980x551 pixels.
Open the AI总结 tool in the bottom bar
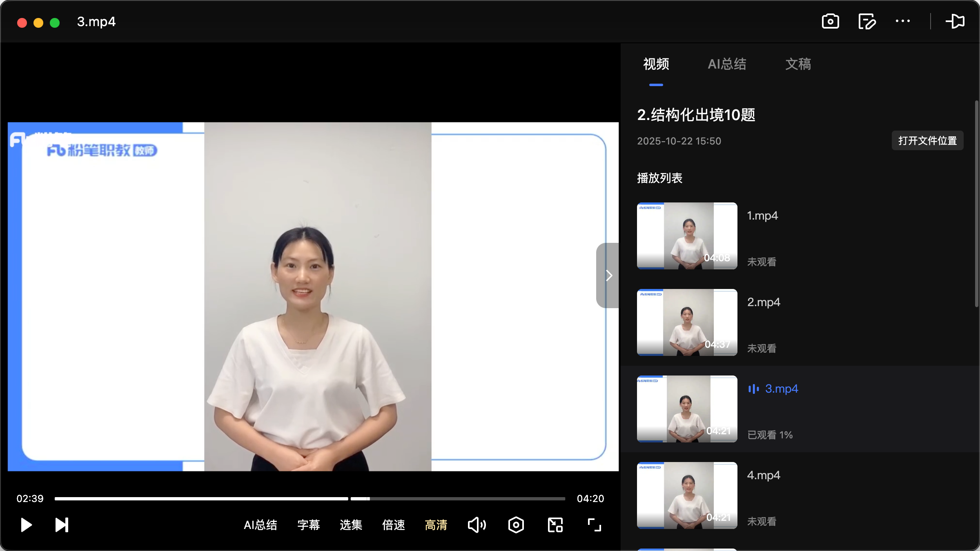coord(261,525)
